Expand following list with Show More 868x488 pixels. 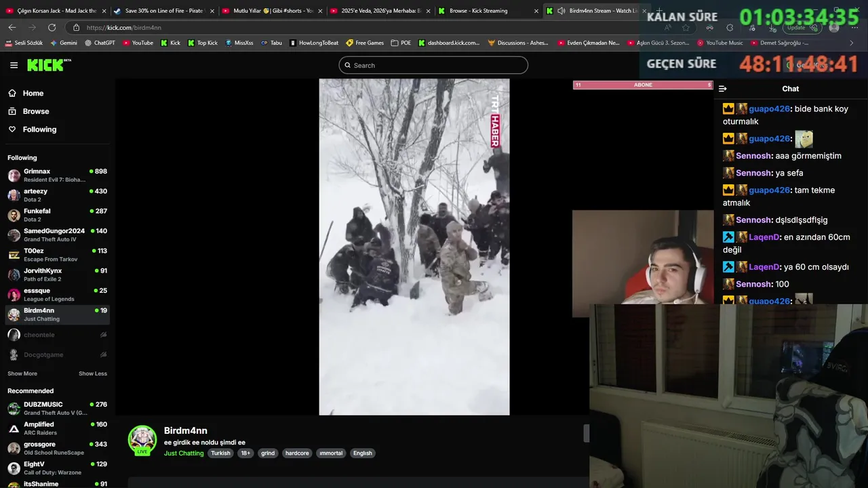click(22, 373)
